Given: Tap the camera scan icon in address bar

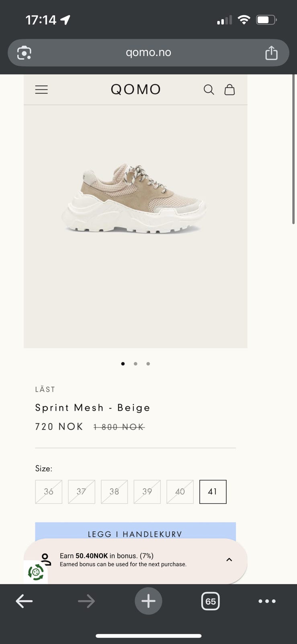Looking at the screenshot, I should (24, 53).
